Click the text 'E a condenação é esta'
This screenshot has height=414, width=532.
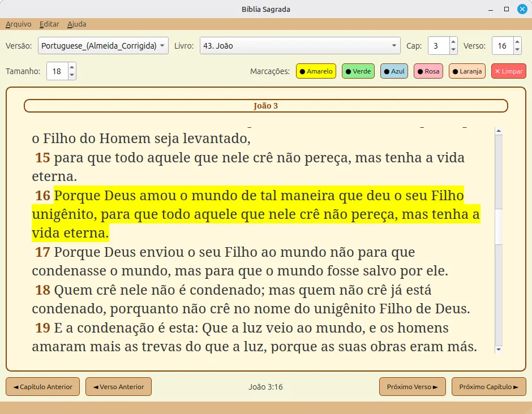(x=126, y=328)
